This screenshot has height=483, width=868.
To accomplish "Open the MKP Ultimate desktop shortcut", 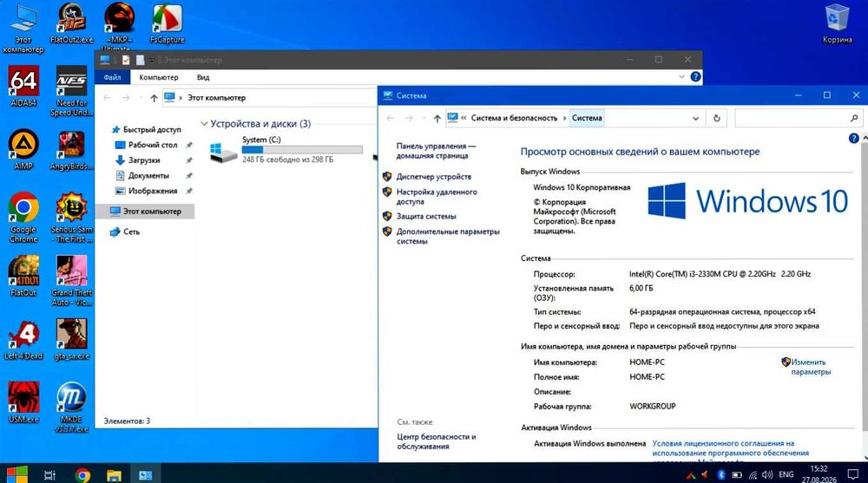I will (119, 27).
